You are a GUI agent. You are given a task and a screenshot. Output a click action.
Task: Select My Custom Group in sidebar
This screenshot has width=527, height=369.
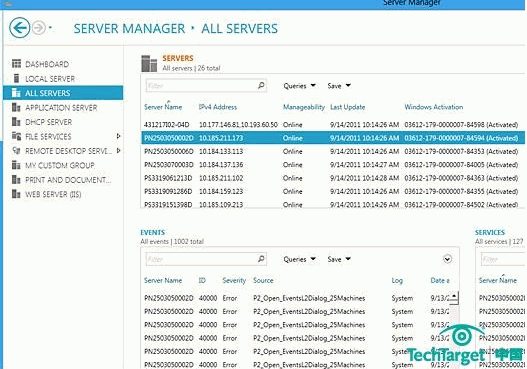[60, 165]
